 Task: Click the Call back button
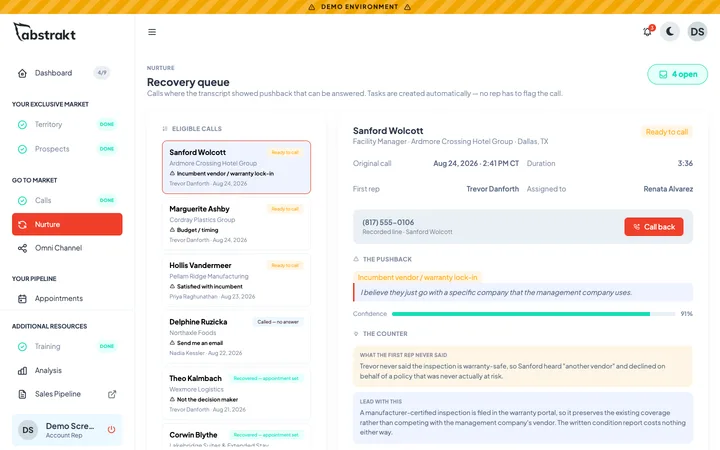653,227
